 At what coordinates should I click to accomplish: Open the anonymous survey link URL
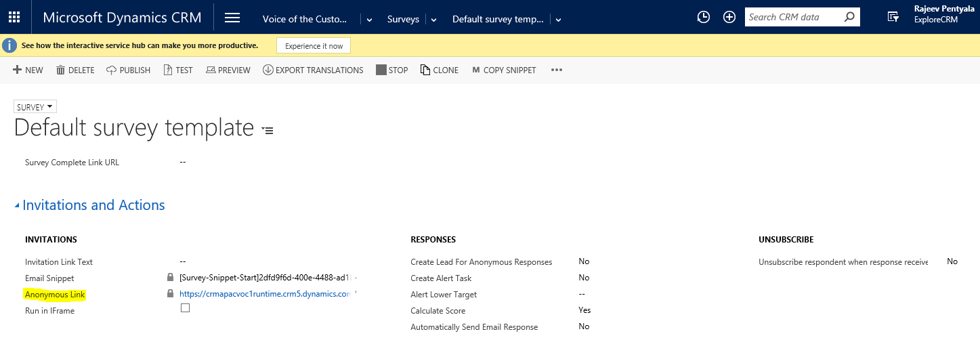264,295
